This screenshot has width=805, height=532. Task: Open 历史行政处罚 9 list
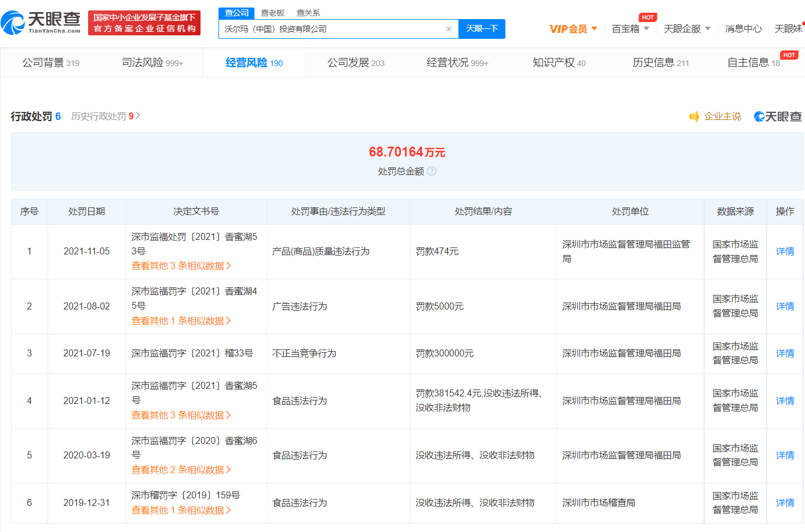[105, 116]
